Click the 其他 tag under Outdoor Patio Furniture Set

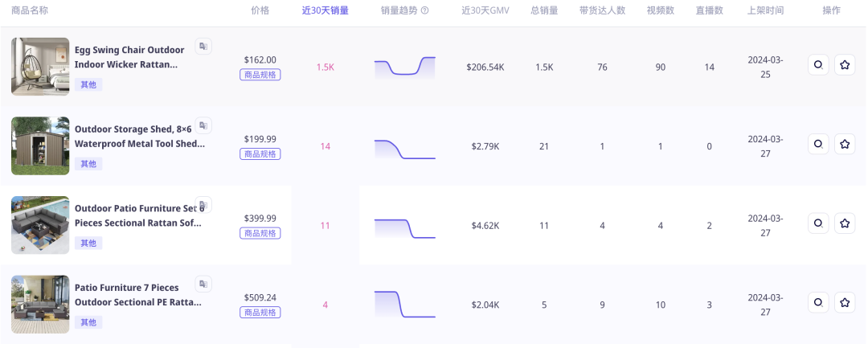(88, 243)
